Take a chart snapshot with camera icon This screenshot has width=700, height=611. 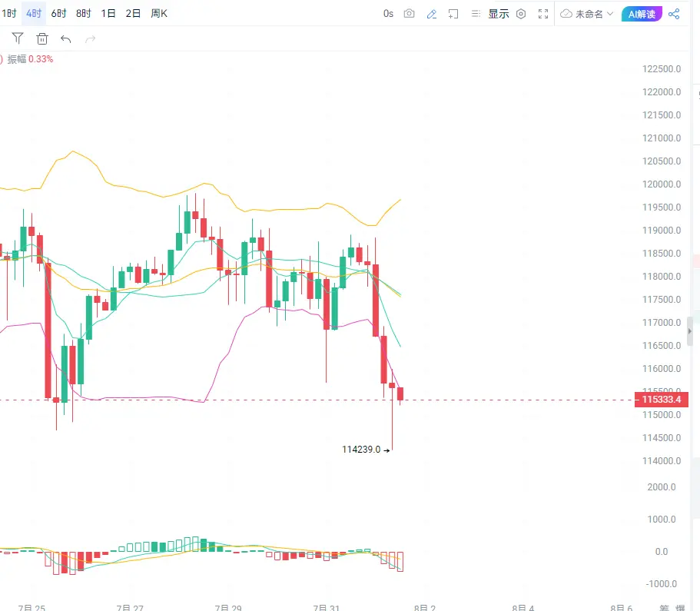pyautogui.click(x=409, y=14)
